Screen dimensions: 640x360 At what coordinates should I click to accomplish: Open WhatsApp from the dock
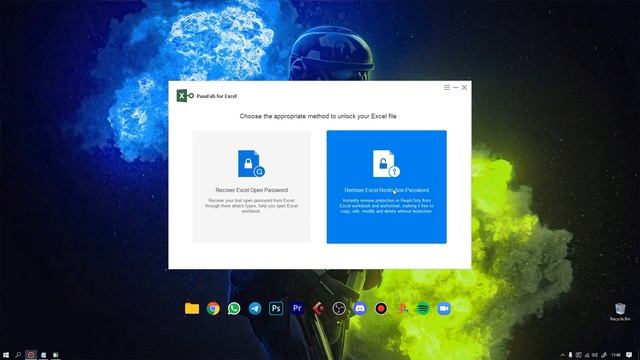(234, 309)
